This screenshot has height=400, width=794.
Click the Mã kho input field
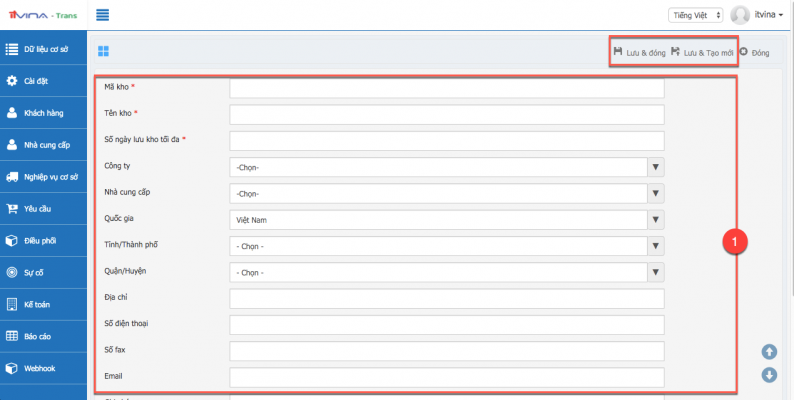[446, 88]
